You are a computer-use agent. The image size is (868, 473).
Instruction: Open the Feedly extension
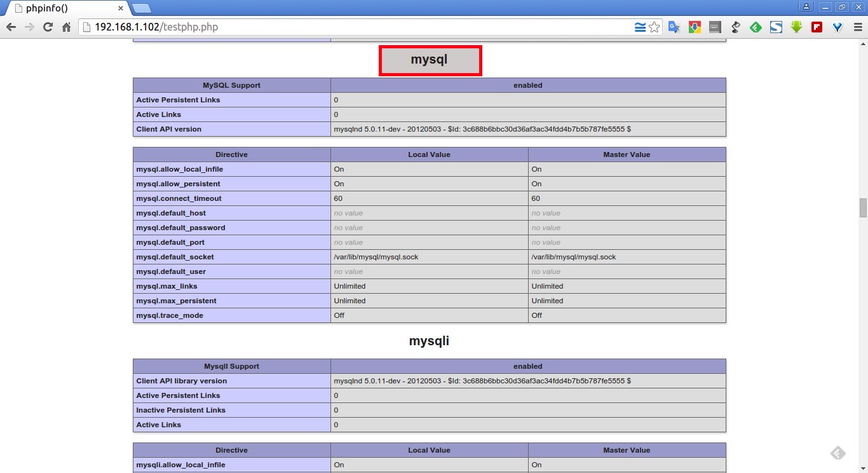coord(756,27)
